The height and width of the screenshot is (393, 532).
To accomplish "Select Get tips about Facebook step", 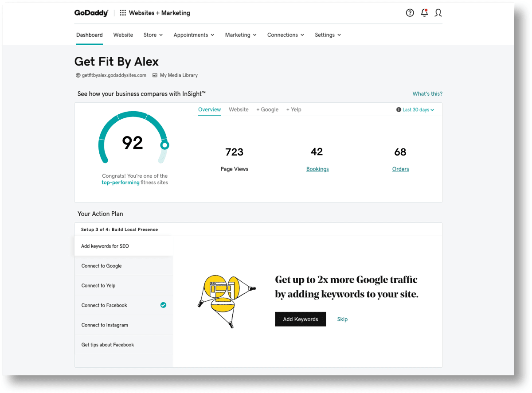I will (124, 345).
